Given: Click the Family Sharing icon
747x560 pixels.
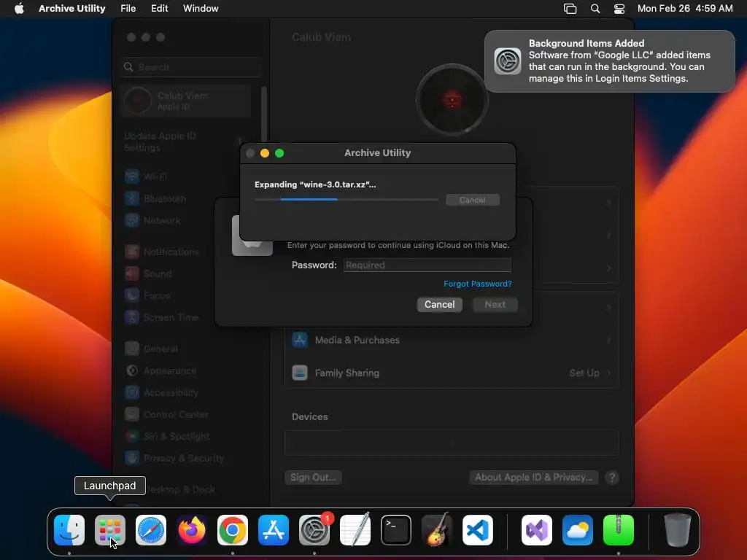Looking at the screenshot, I should 300,373.
